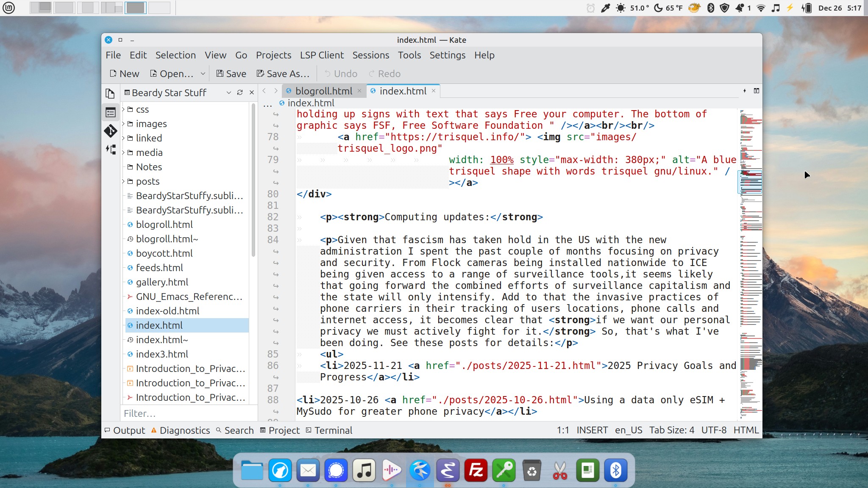868x488 pixels.
Task: Toggle INSERT mode indicator in status bar
Action: (x=592, y=430)
